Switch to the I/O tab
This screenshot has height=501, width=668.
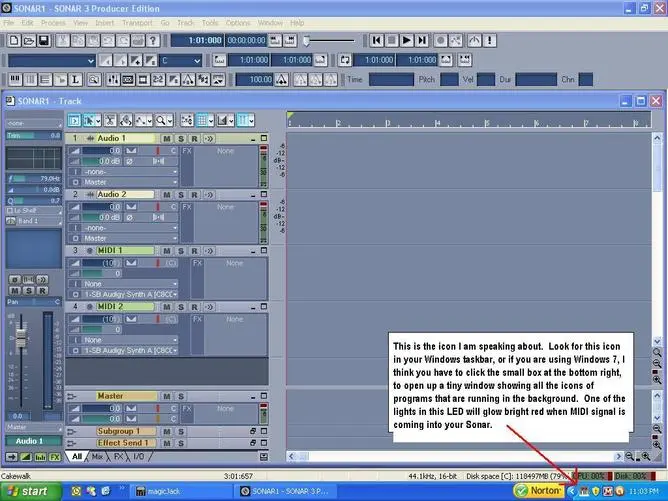pyautogui.click(x=139, y=457)
